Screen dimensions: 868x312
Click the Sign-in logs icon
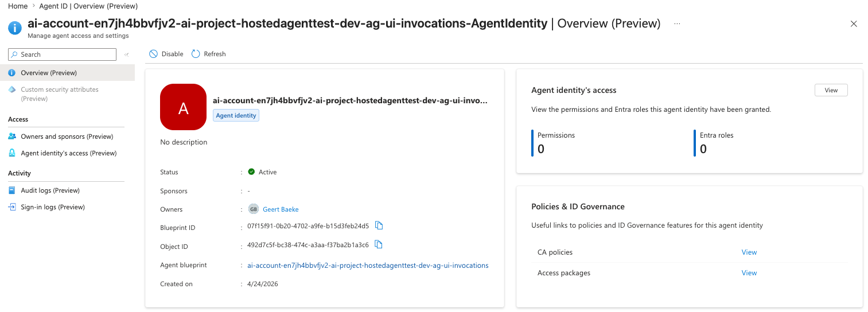pos(12,207)
